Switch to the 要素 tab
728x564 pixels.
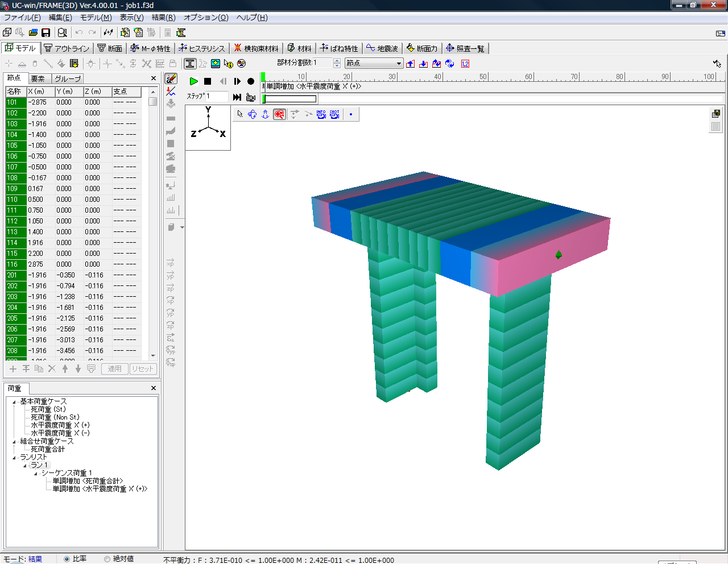pyautogui.click(x=38, y=78)
